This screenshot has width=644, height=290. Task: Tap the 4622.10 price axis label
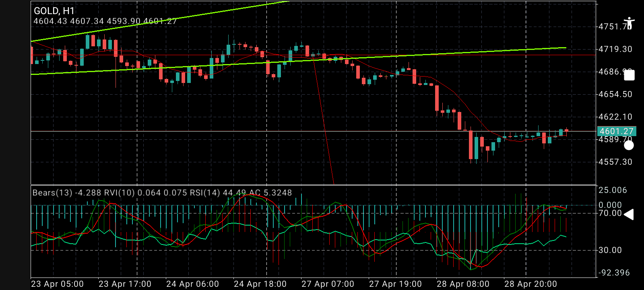(615, 117)
